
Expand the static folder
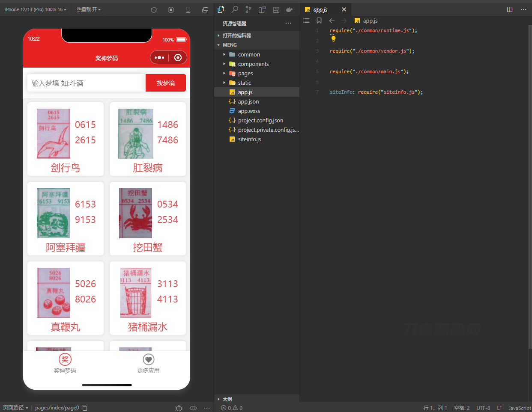point(257,83)
